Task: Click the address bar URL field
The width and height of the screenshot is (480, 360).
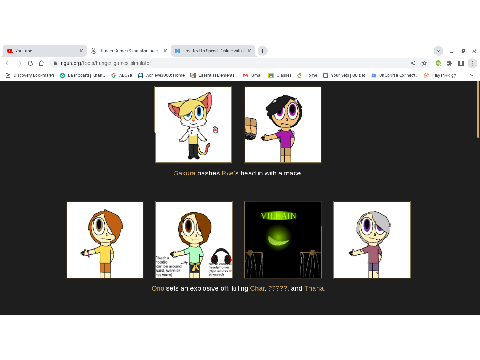Action: tap(230, 63)
